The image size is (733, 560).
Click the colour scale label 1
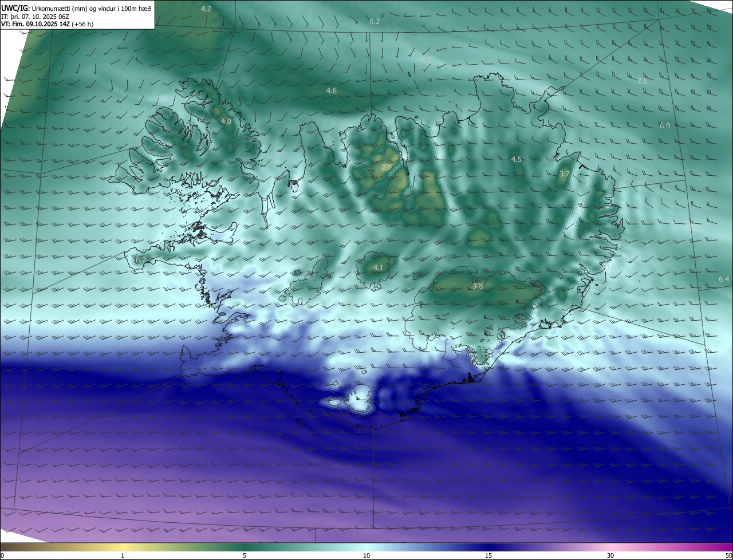[x=123, y=555]
